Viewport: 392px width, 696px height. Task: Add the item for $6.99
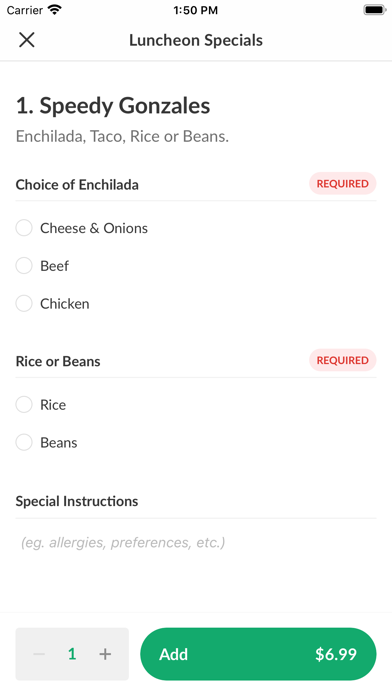(258, 654)
